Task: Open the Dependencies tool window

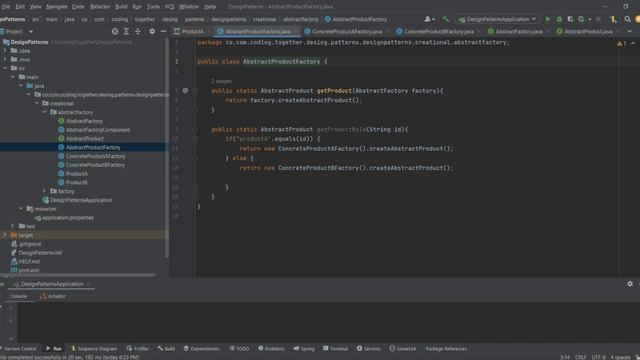Action: click(202, 349)
